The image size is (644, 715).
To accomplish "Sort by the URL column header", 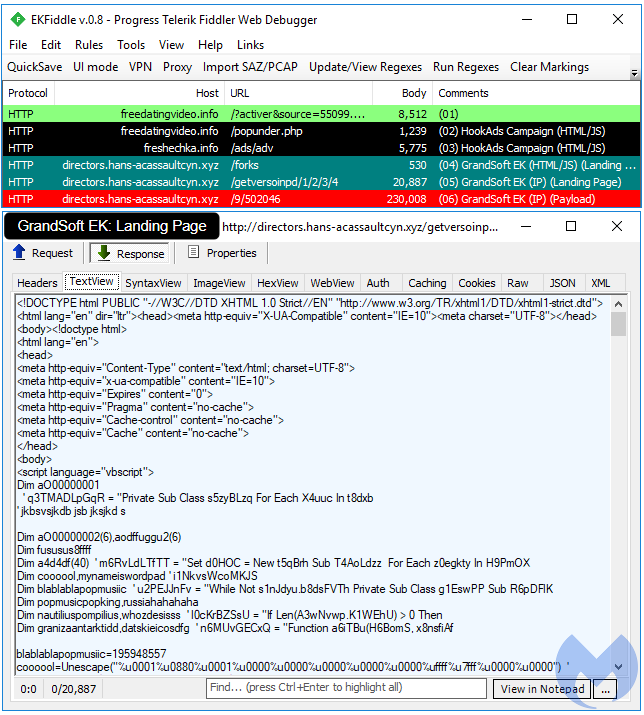I will pos(298,93).
